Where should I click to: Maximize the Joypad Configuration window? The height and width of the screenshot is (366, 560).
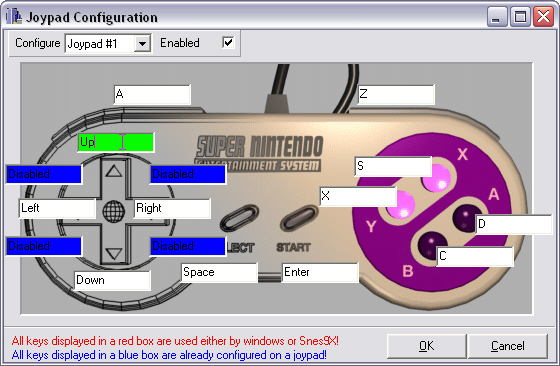[x=520, y=16]
